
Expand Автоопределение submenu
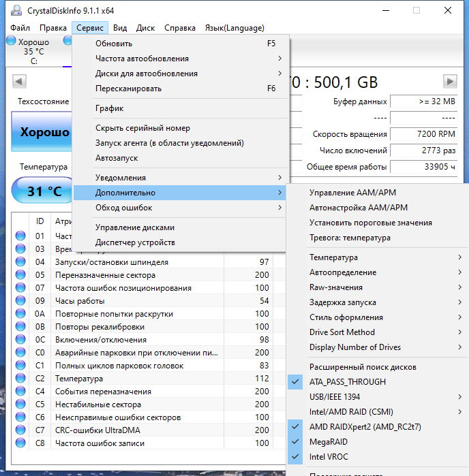tap(377, 272)
